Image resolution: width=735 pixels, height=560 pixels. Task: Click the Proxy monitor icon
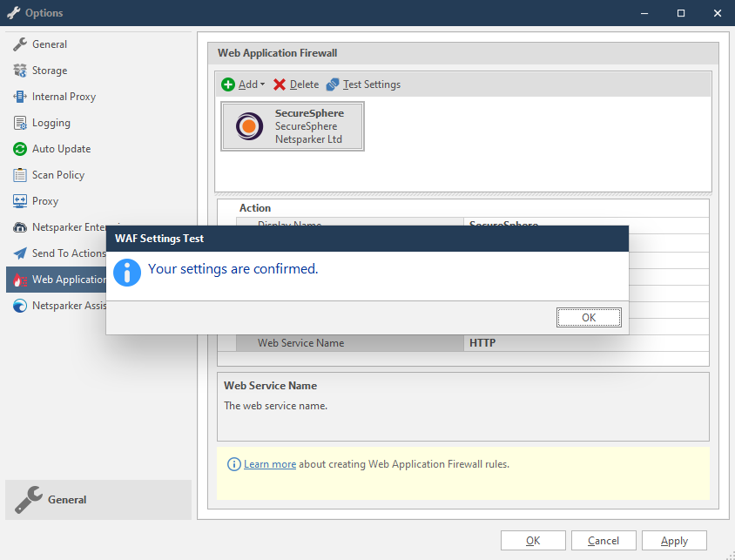coord(20,201)
